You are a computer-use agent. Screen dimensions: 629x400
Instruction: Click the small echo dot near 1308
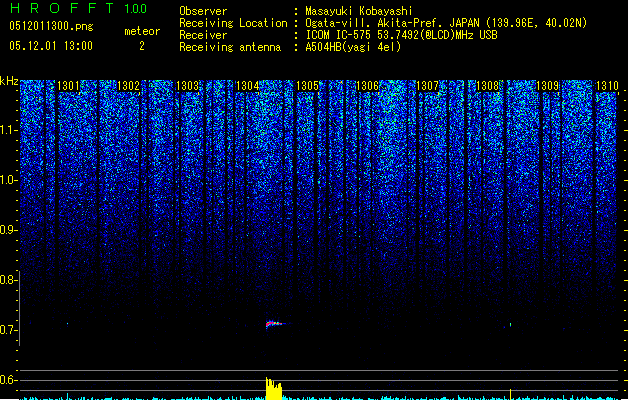510,325
